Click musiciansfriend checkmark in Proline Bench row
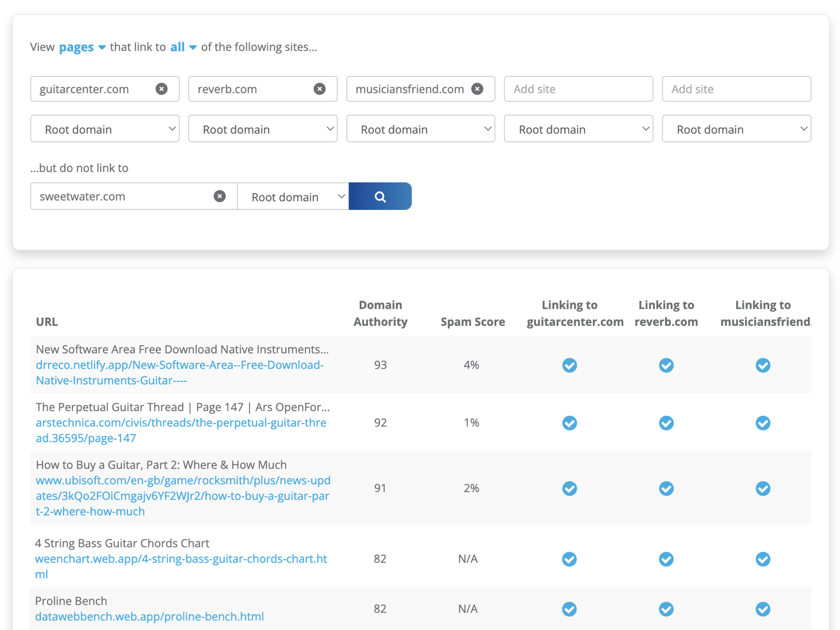The height and width of the screenshot is (630, 840). coord(763,609)
